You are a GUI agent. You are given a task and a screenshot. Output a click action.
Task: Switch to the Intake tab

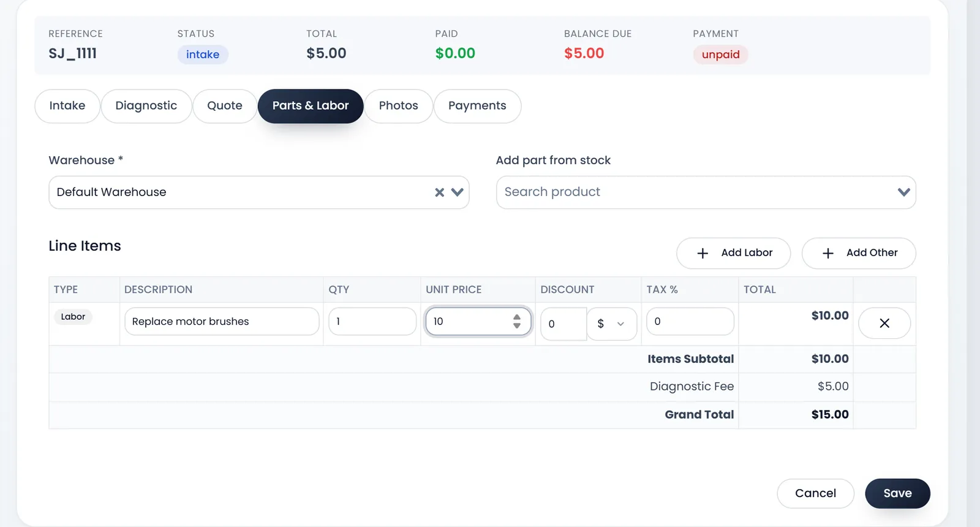[67, 106]
